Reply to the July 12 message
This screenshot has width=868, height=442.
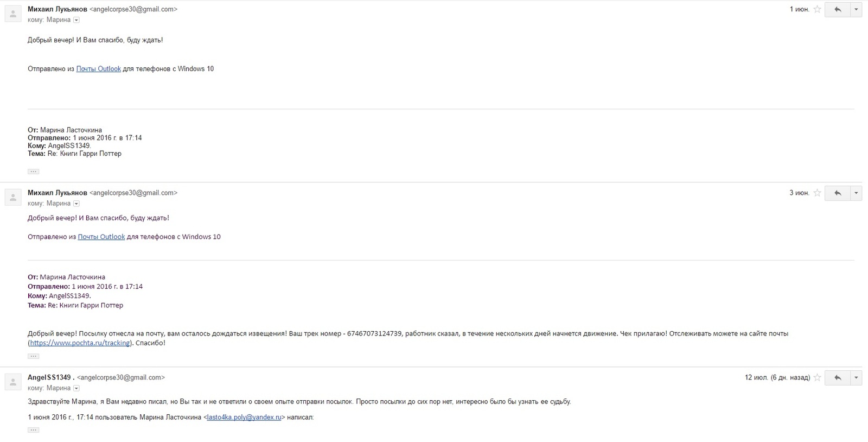[838, 377]
